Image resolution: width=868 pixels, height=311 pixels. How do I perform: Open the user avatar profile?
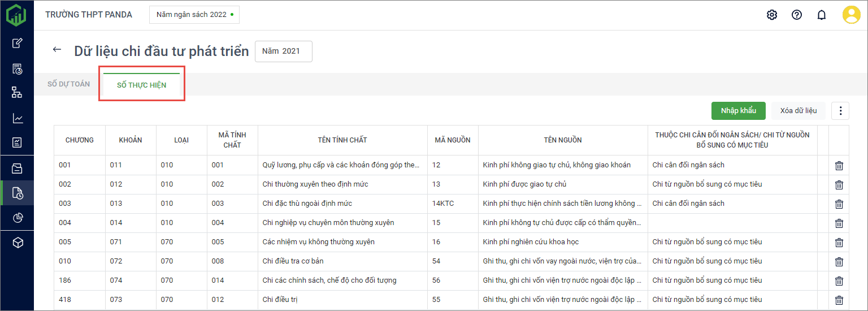coord(851,15)
